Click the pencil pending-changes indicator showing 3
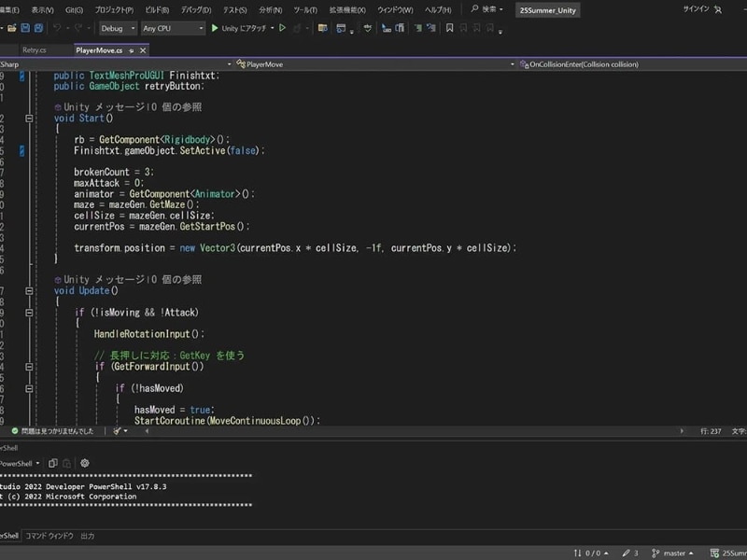 [629, 553]
